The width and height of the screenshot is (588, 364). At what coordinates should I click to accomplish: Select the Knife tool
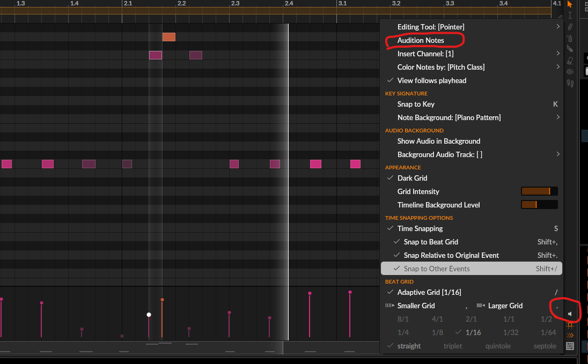(x=570, y=48)
